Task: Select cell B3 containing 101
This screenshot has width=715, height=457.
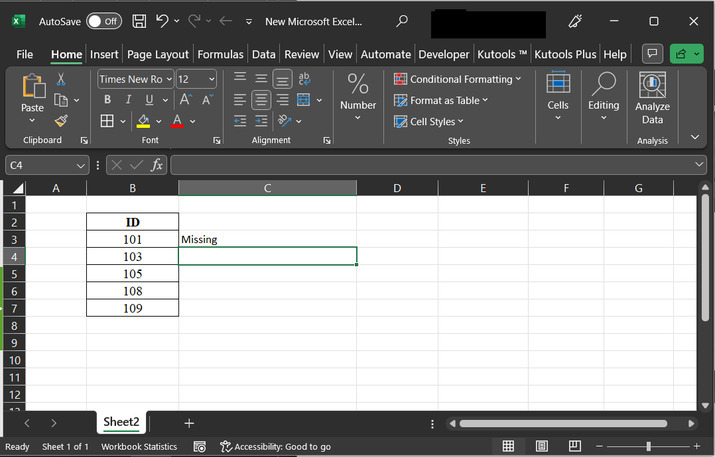Action: tap(132, 239)
